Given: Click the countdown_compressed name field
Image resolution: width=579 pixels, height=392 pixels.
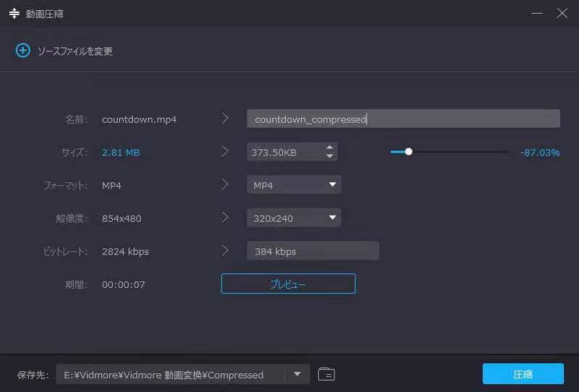Looking at the screenshot, I should (x=403, y=119).
